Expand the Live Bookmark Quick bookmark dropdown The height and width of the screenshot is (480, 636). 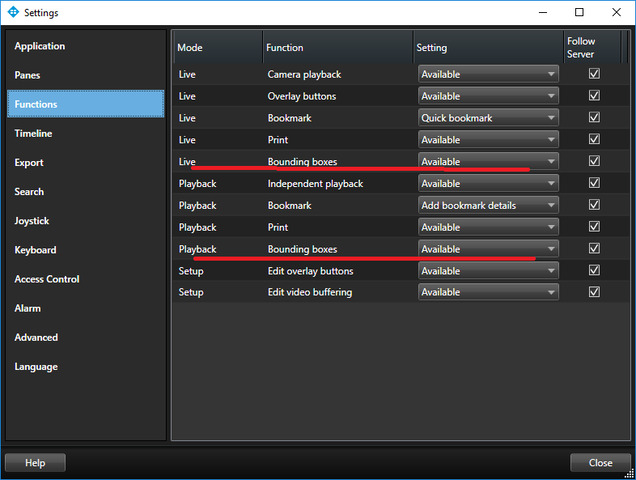[x=487, y=118]
